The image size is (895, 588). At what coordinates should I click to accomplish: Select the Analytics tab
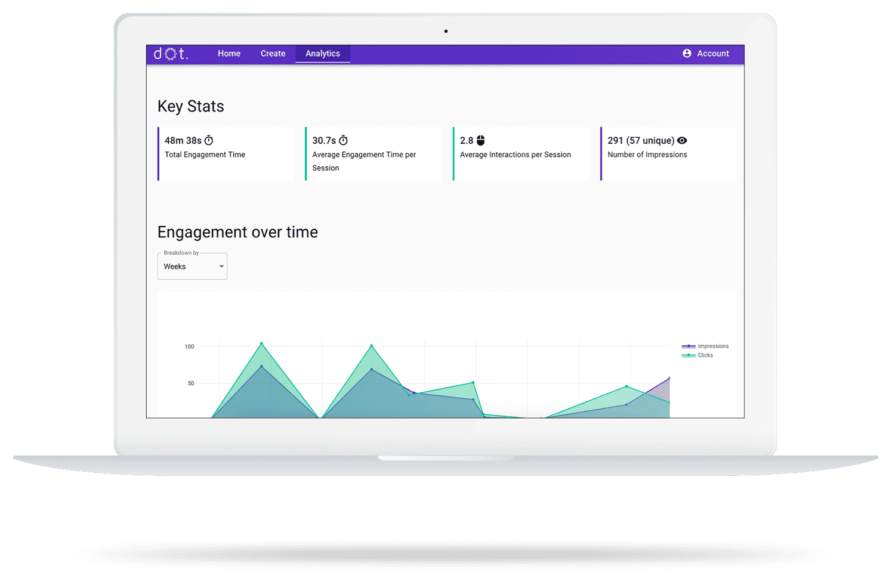click(323, 54)
